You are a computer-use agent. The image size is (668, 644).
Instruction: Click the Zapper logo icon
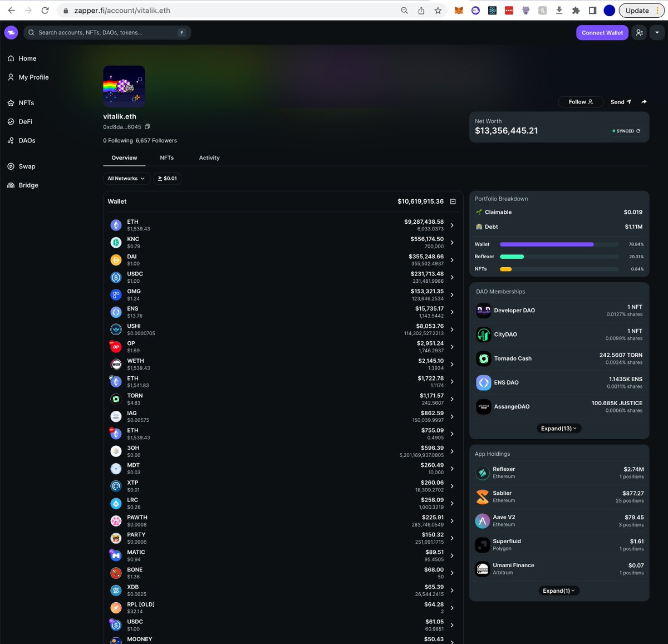click(x=11, y=32)
